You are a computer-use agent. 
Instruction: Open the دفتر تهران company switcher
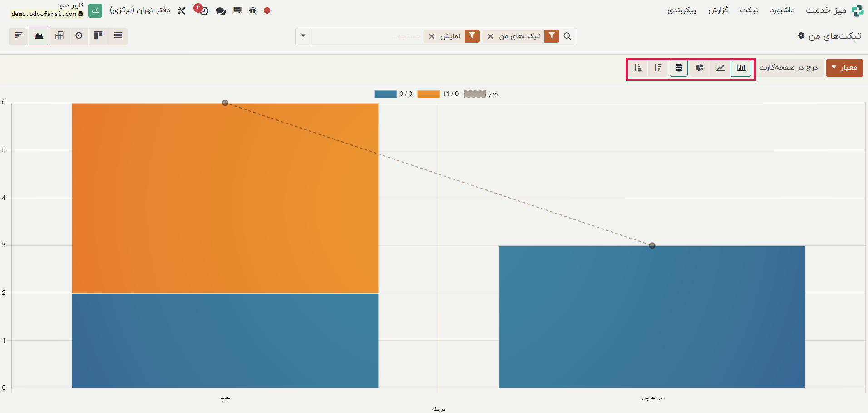(x=140, y=10)
